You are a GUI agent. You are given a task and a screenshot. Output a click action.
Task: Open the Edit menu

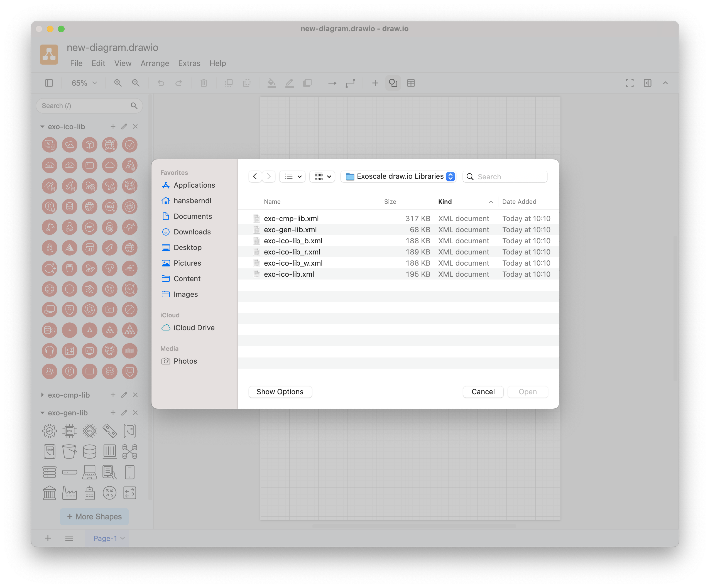pos(98,63)
